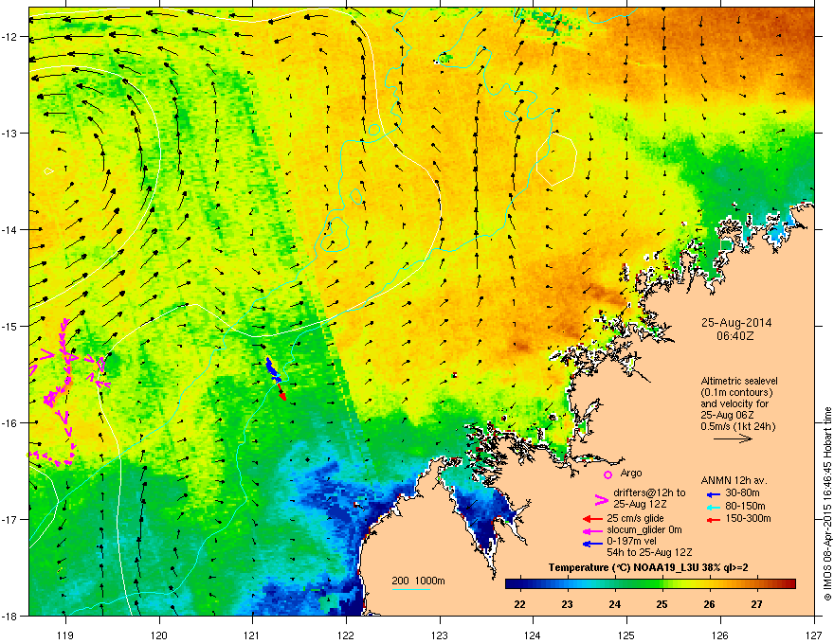
Task: Click the 25 cm/s glide label
Action: 635,518
